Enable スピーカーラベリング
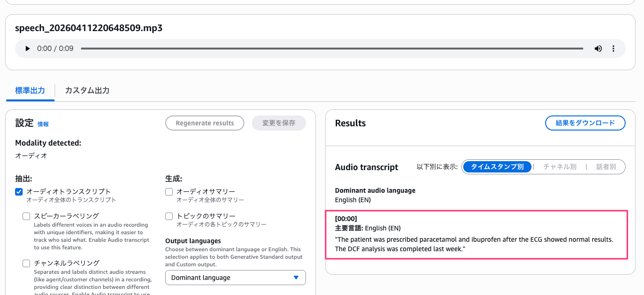644x295 pixels. point(26,216)
